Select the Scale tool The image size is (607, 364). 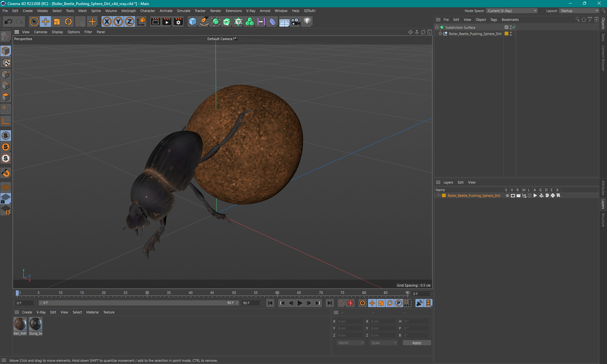[x=57, y=21]
